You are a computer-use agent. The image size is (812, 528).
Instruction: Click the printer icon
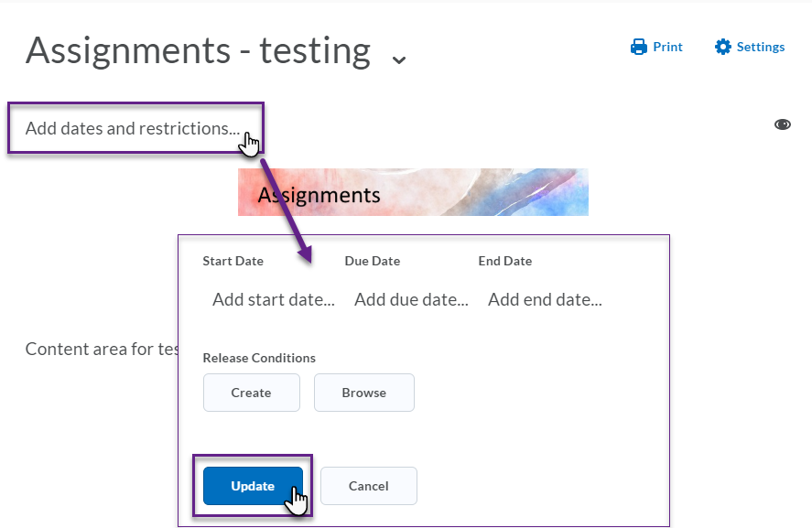(638, 47)
